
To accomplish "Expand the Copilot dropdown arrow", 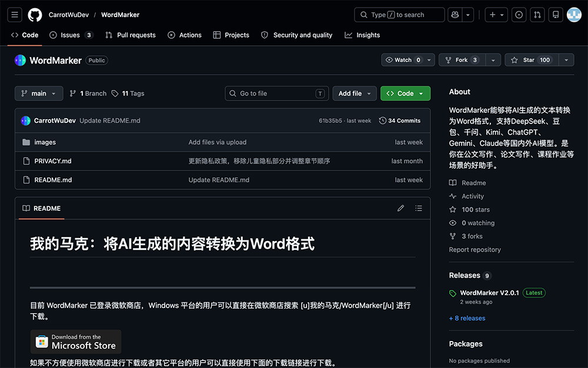I will [468, 15].
